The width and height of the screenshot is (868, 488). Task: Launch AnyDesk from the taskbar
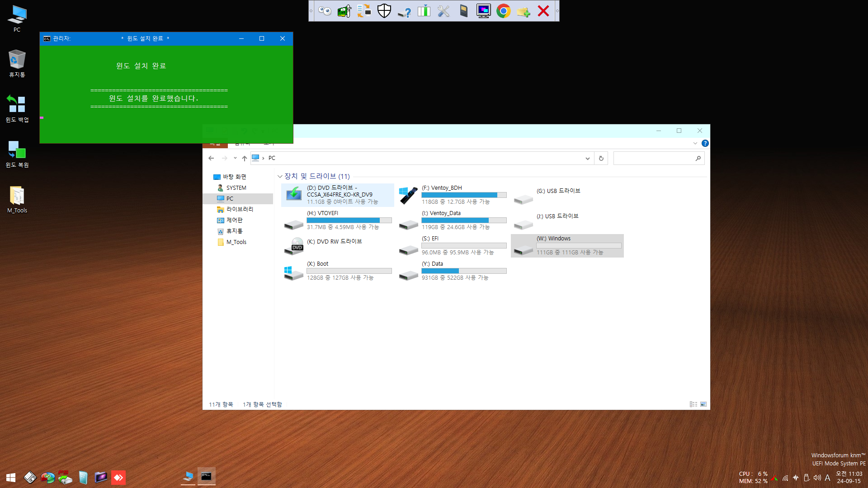click(118, 477)
